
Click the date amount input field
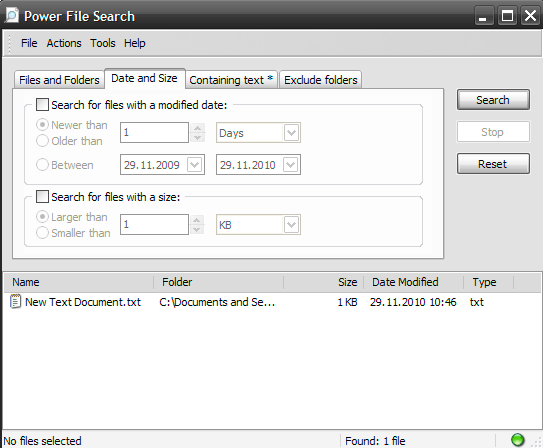tap(154, 132)
